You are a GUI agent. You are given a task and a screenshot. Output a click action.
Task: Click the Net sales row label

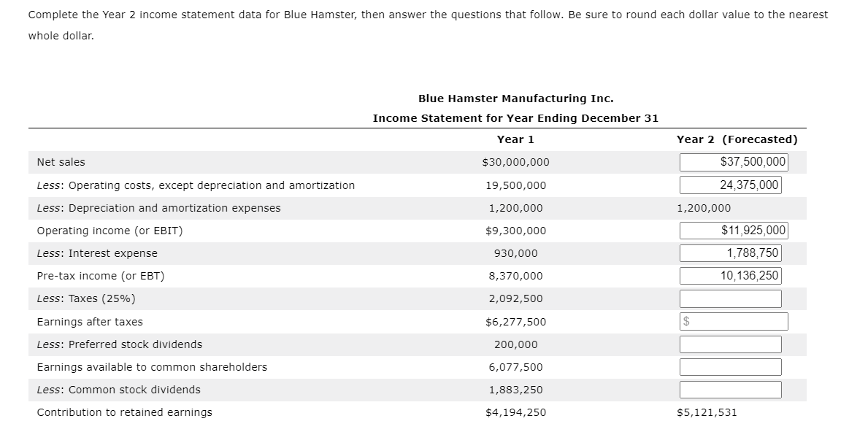(61, 161)
